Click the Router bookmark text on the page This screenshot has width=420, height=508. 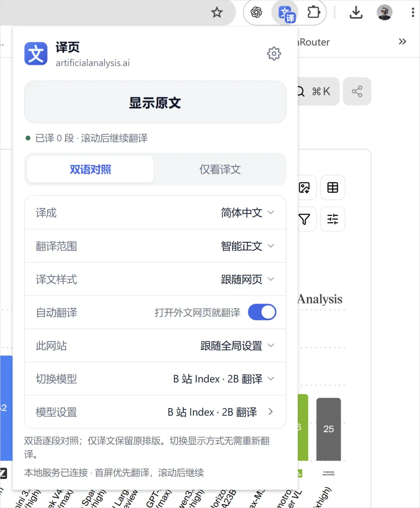[314, 42]
